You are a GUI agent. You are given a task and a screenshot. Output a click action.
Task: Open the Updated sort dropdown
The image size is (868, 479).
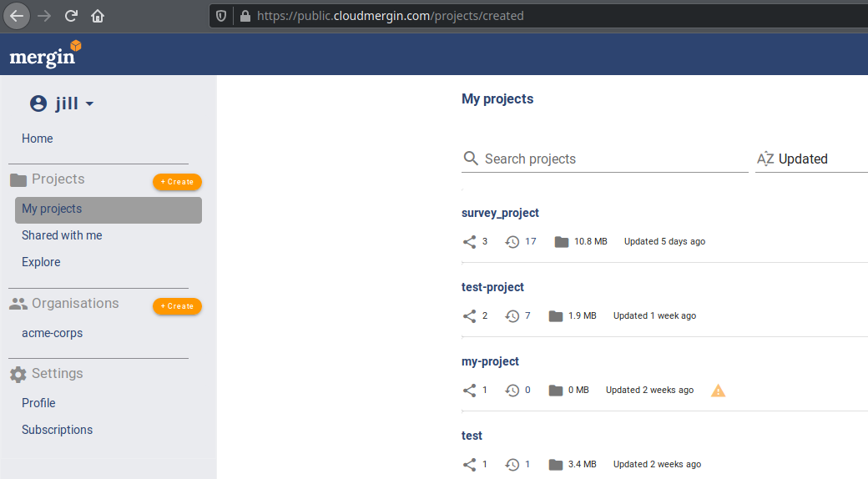(x=811, y=159)
